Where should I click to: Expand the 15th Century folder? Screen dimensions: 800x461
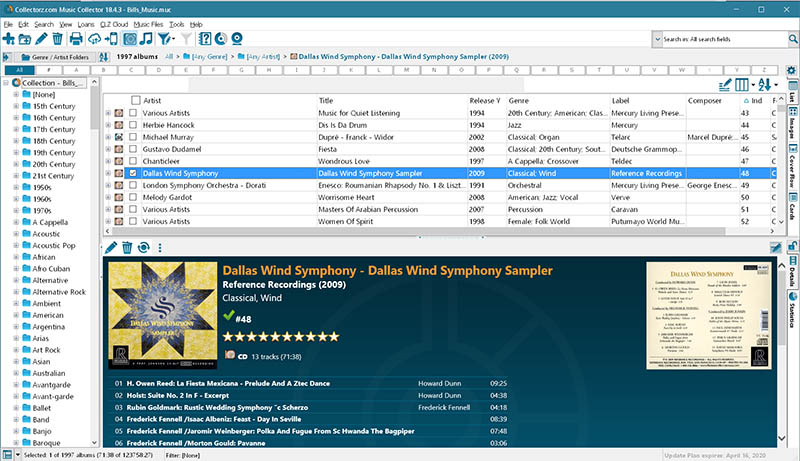coord(16,106)
